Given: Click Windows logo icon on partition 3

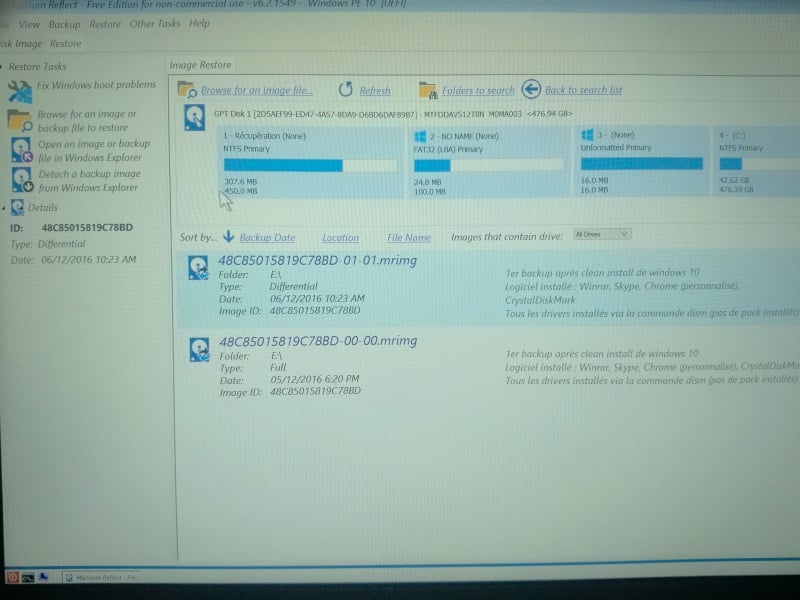Looking at the screenshot, I should click(x=587, y=135).
